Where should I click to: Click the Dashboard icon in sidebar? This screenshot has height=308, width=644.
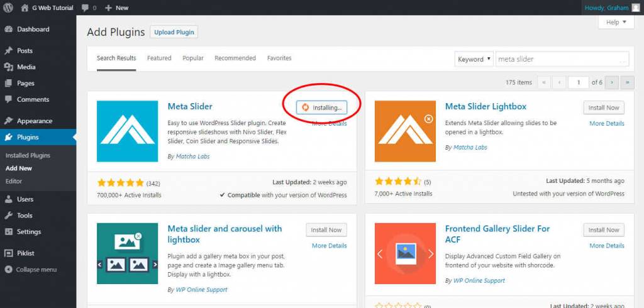8,30
